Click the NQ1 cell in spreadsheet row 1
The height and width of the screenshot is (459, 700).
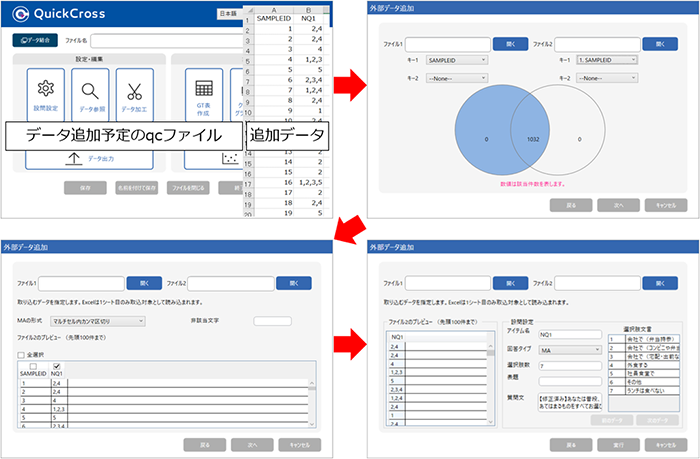click(308, 18)
